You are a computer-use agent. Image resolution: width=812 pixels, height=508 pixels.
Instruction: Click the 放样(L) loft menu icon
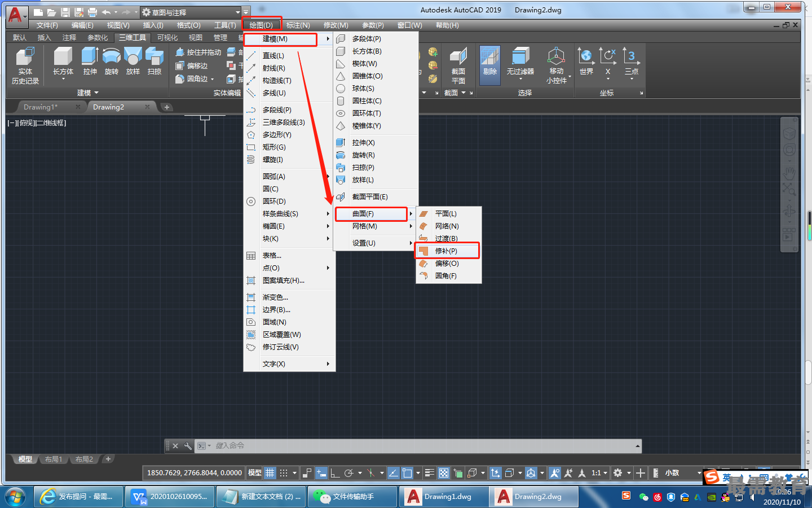point(341,180)
